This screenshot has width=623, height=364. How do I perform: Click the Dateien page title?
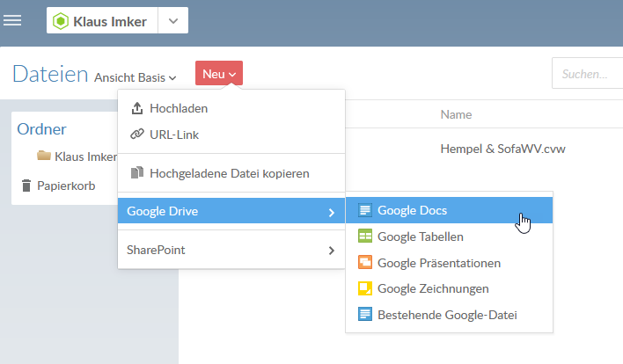(x=50, y=74)
